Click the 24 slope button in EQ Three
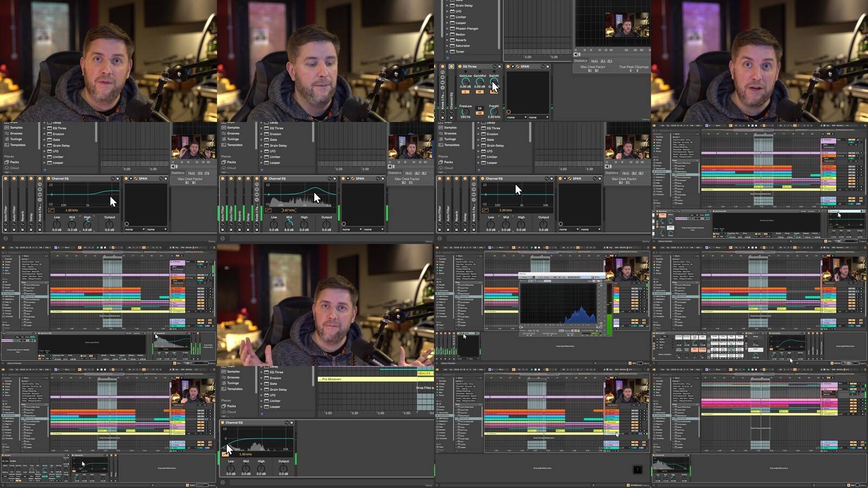The image size is (868, 488). (x=480, y=108)
